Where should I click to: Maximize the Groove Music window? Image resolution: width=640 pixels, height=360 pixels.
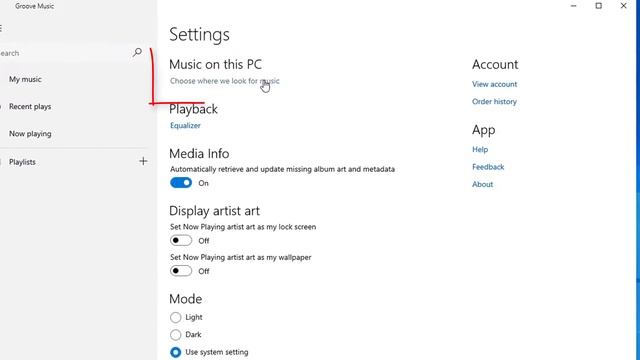click(x=598, y=6)
